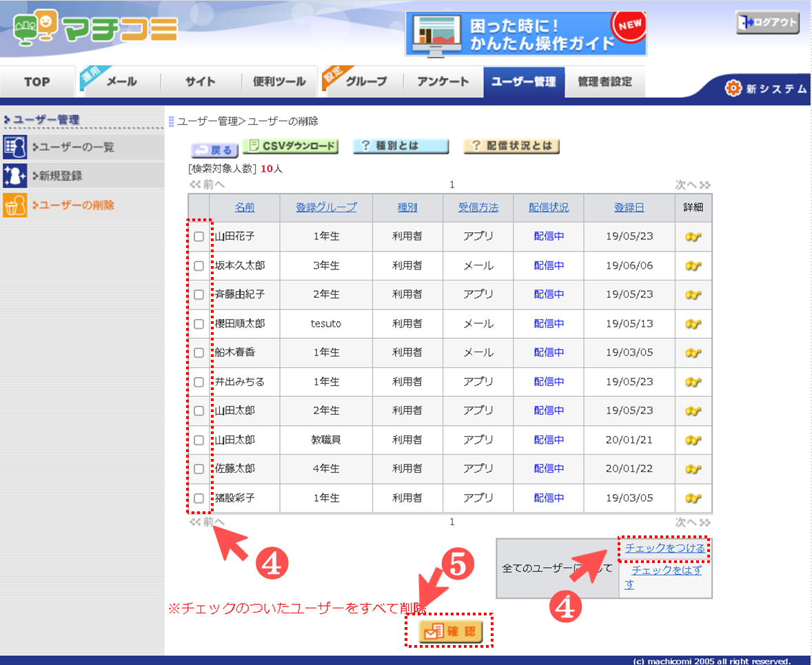Open 新システム gear icon
Screen dimensions: 812x665
click(x=733, y=88)
